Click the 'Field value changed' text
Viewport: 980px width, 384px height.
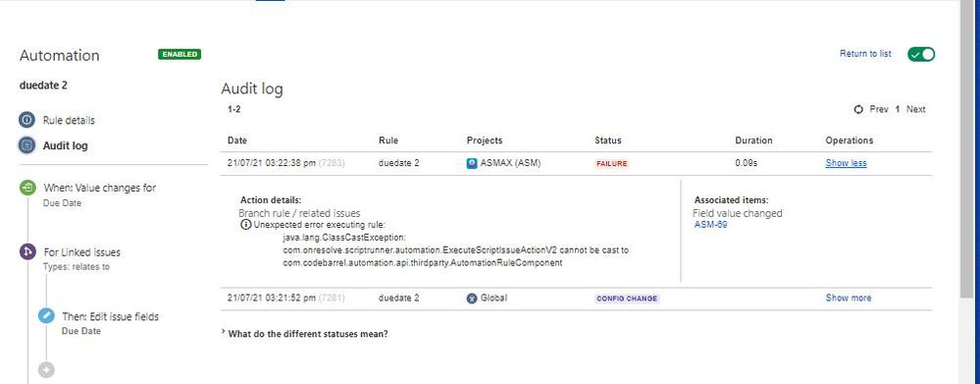738,213
